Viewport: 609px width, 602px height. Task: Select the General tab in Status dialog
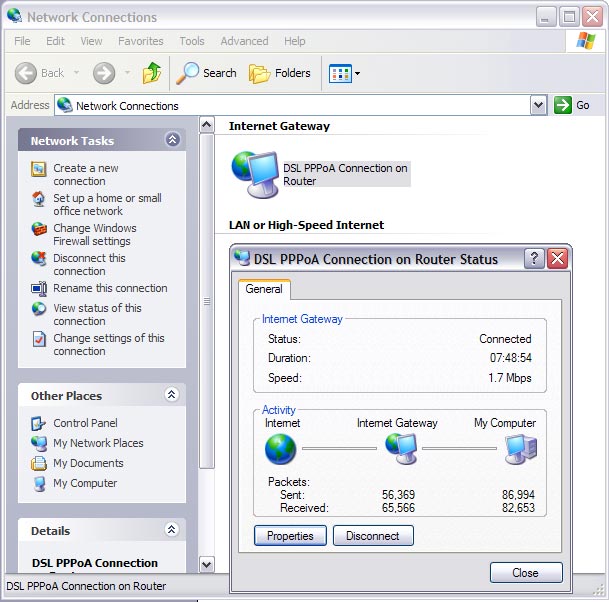[x=264, y=289]
